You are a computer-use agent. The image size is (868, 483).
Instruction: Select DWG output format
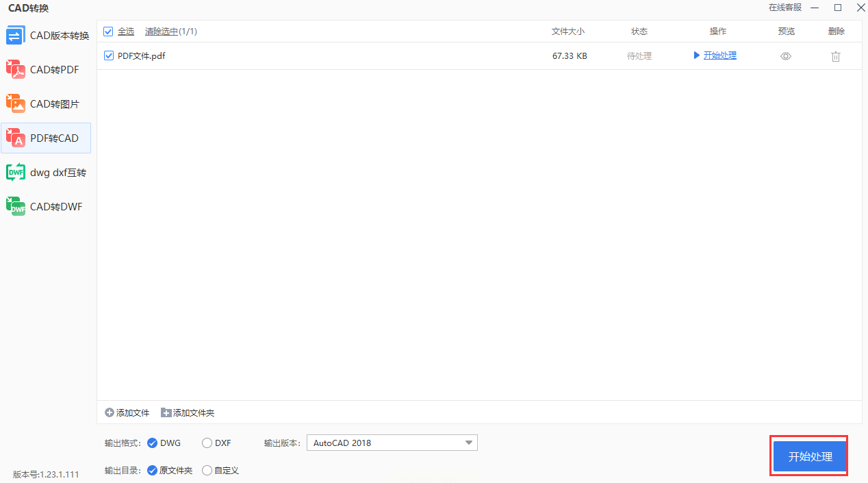[152, 443]
